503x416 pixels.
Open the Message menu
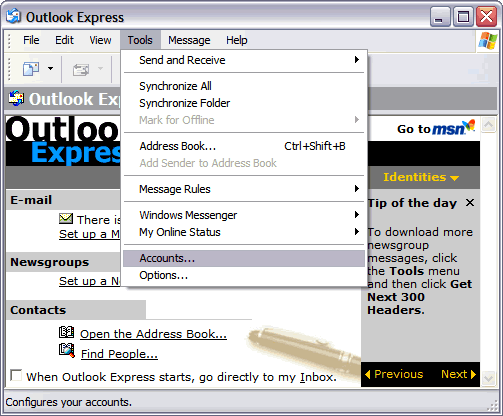[x=189, y=40]
